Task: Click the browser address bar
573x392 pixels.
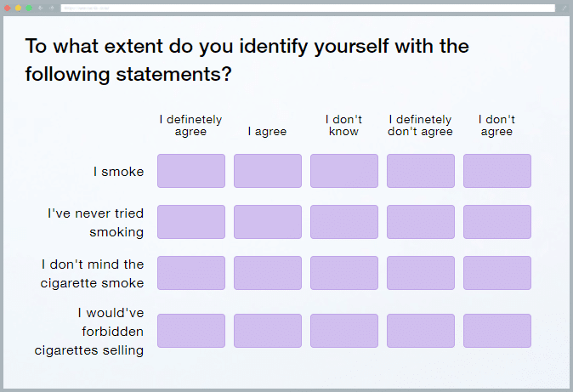Action: click(x=308, y=8)
